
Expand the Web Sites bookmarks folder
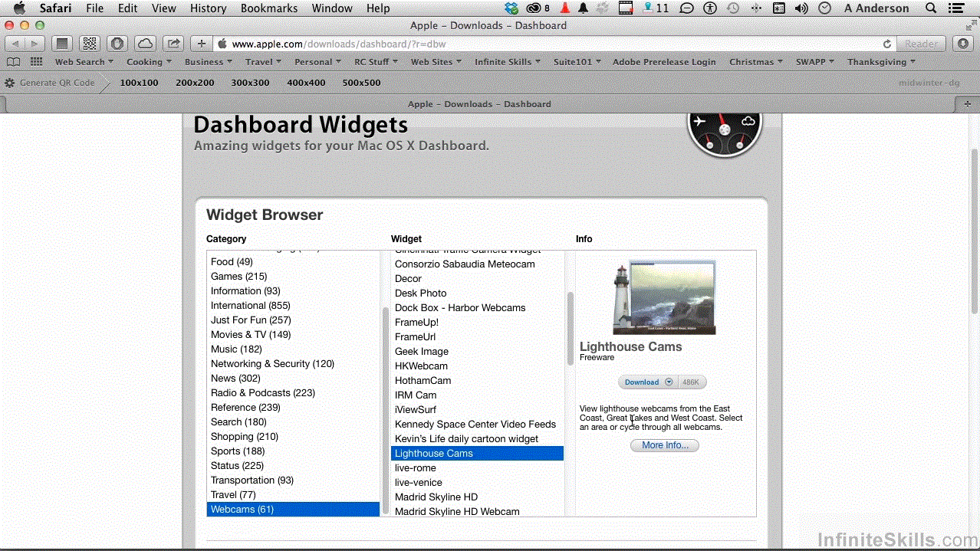(436, 62)
